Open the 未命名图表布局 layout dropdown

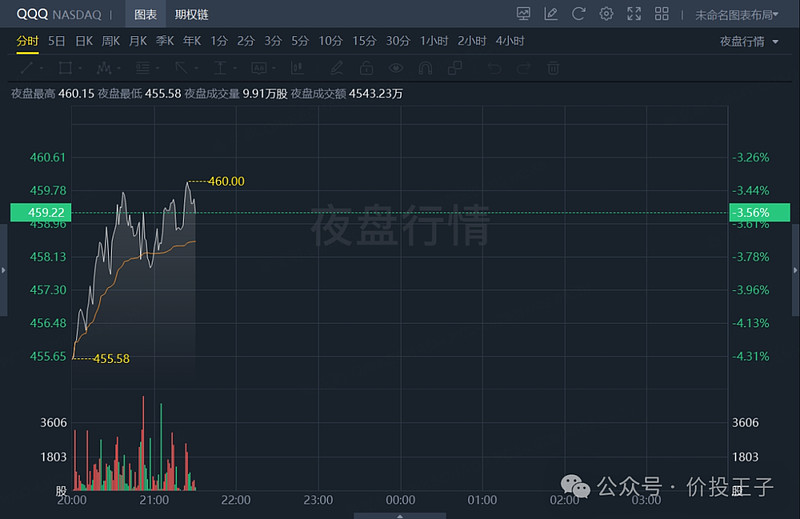point(736,15)
